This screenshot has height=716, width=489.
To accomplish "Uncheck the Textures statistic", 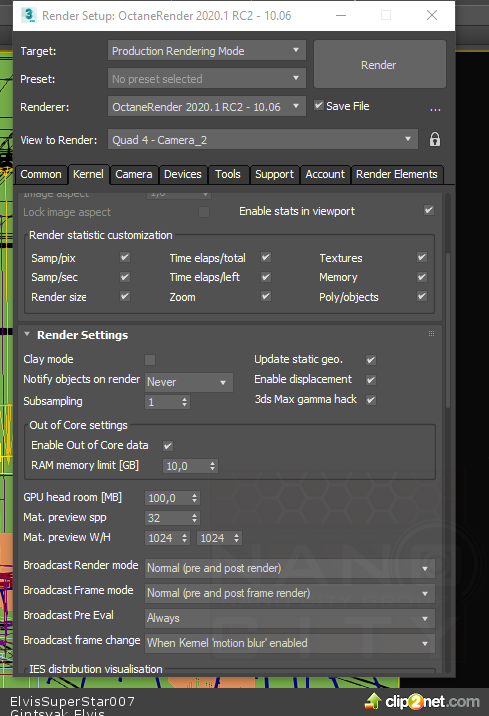I will 422,258.
